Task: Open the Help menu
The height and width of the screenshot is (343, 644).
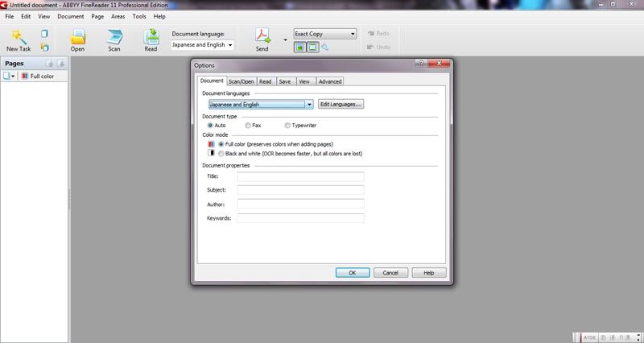Action: click(159, 16)
